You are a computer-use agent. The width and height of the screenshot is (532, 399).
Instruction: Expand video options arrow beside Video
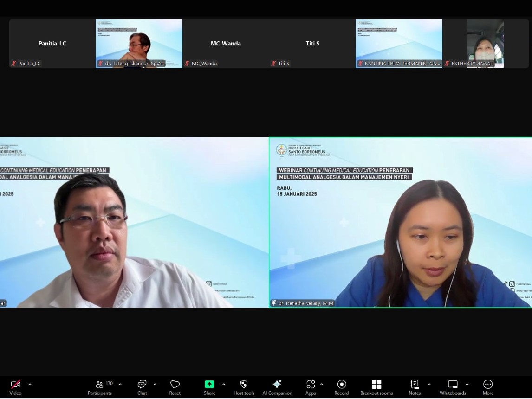(x=30, y=384)
